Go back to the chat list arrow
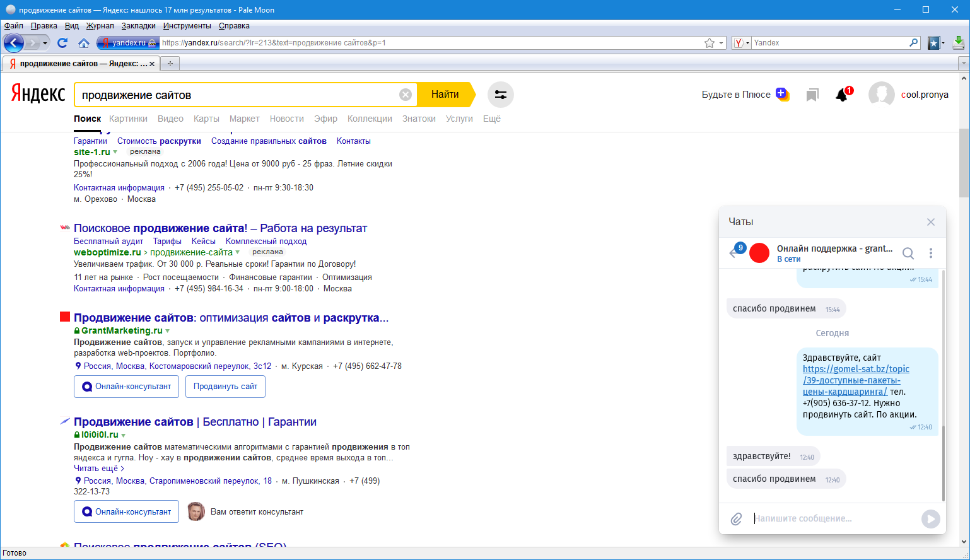Image resolution: width=970 pixels, height=560 pixels. pos(733,253)
